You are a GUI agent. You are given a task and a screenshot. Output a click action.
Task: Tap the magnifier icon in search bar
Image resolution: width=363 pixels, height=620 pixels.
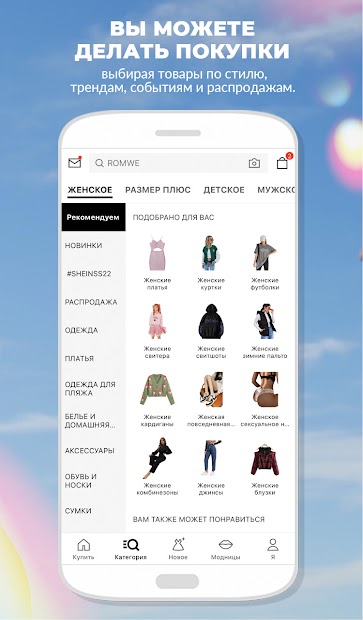(100, 163)
